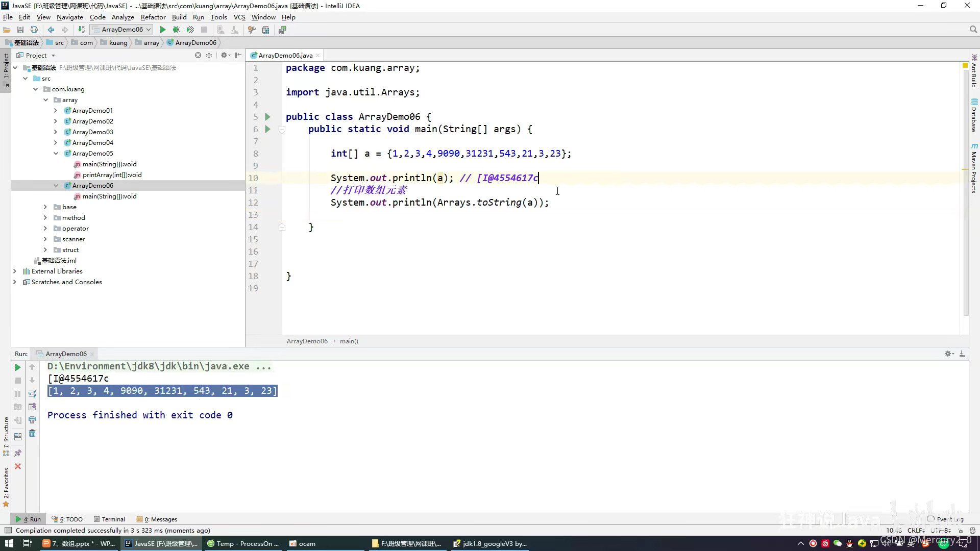Click the Forward navigation arrow
This screenshot has width=980, height=551.
65,30
